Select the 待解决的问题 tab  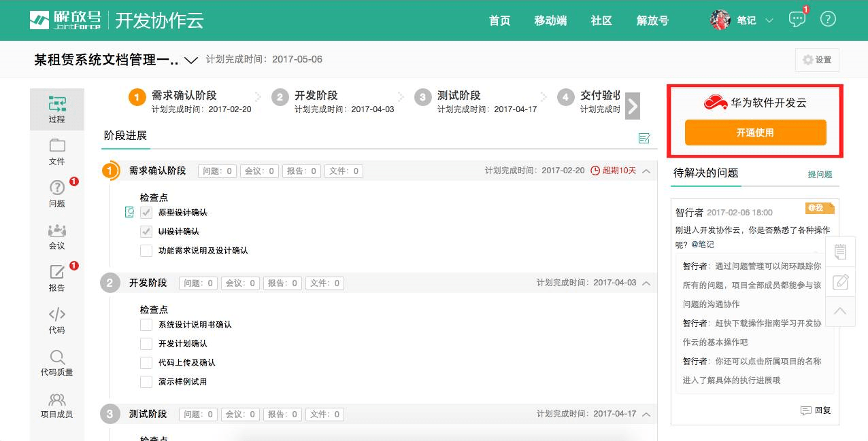[x=706, y=173]
